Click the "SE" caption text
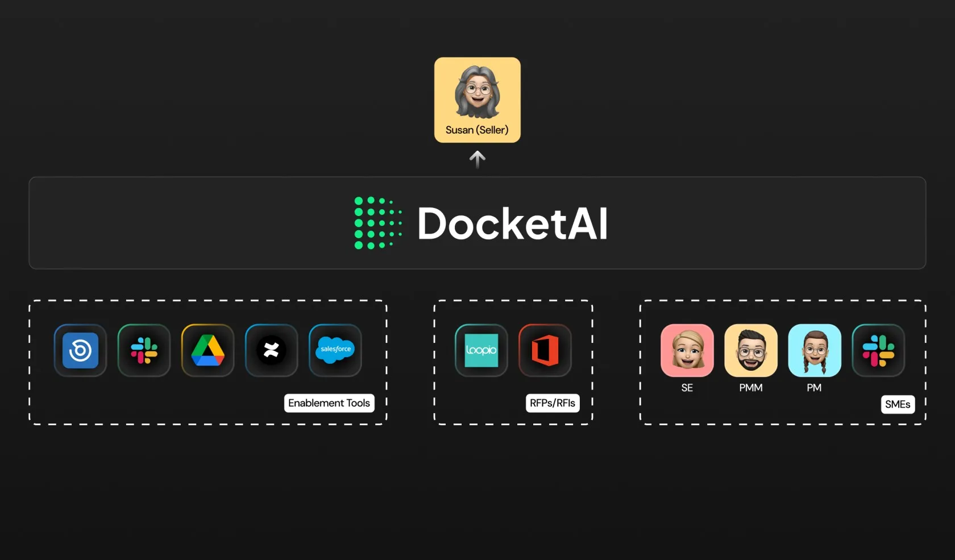The width and height of the screenshot is (955, 560). coord(687,388)
